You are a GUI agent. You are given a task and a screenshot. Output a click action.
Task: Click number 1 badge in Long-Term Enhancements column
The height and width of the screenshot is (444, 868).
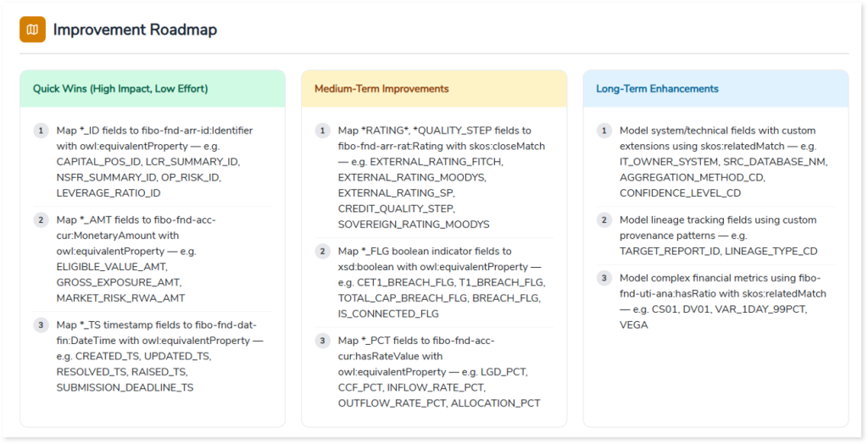click(x=604, y=130)
